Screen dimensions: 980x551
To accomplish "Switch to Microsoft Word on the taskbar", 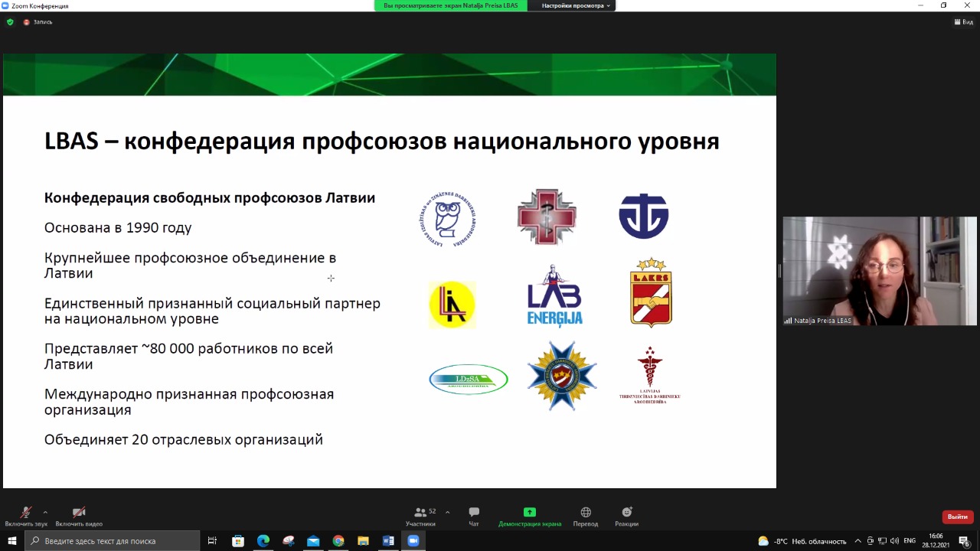I will [388, 541].
